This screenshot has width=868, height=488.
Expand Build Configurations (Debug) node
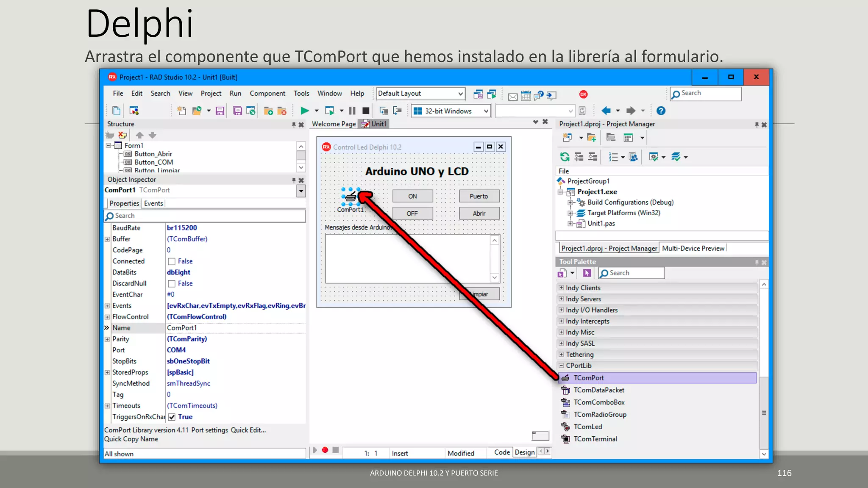pos(570,202)
